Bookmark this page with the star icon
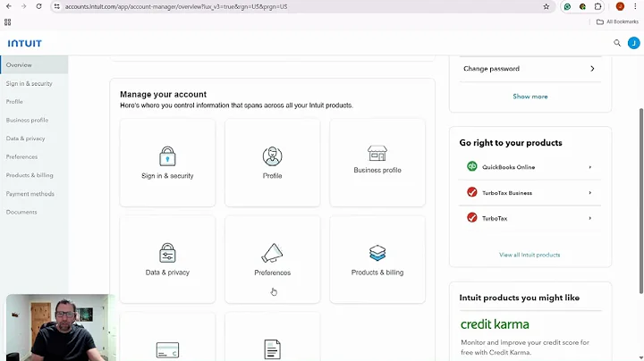The image size is (644, 361). 546,6
